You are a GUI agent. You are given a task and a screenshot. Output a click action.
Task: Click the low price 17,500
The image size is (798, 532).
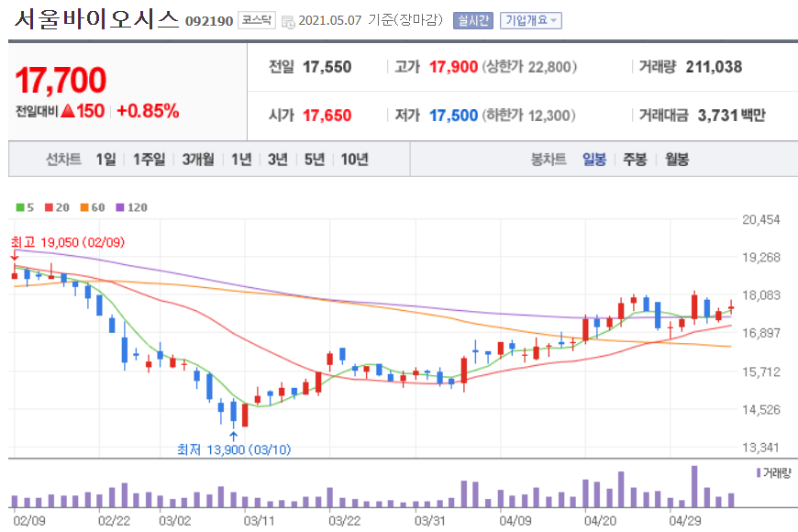pyautogui.click(x=453, y=116)
